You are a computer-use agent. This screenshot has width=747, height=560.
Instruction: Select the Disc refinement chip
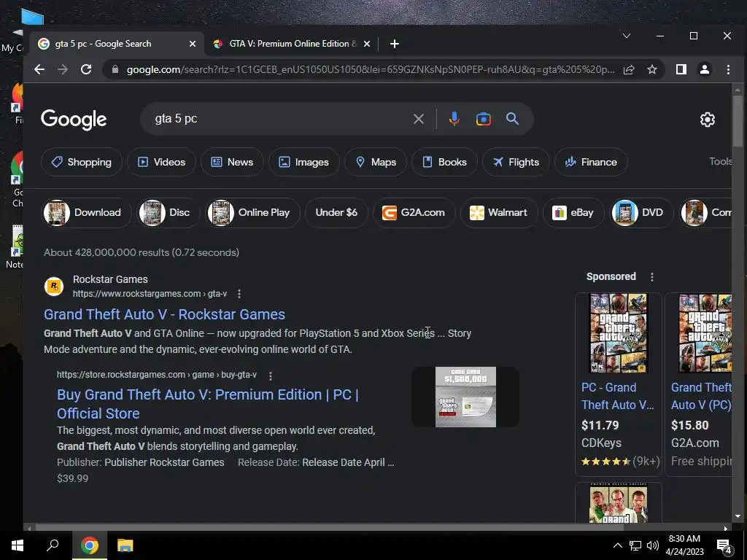pyautogui.click(x=169, y=212)
